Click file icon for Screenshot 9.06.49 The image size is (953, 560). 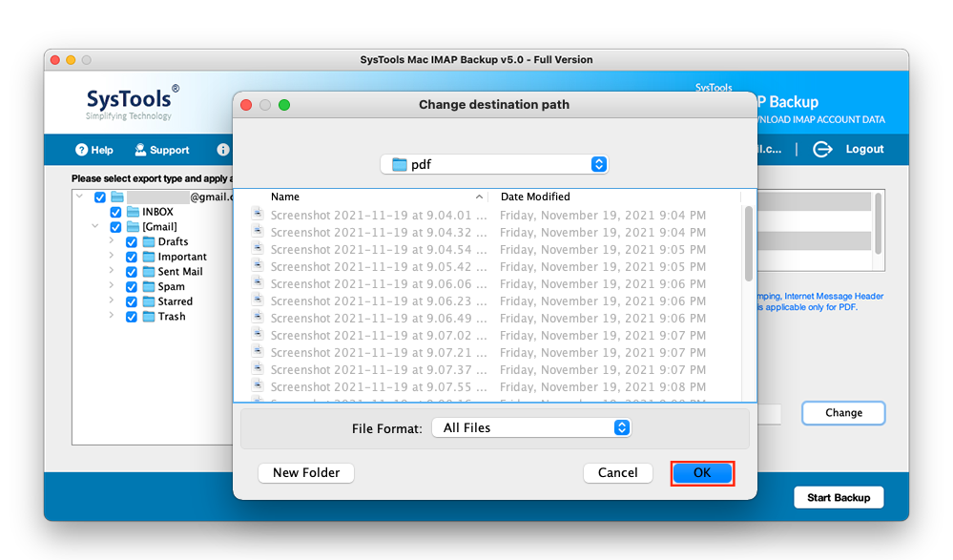(x=259, y=317)
